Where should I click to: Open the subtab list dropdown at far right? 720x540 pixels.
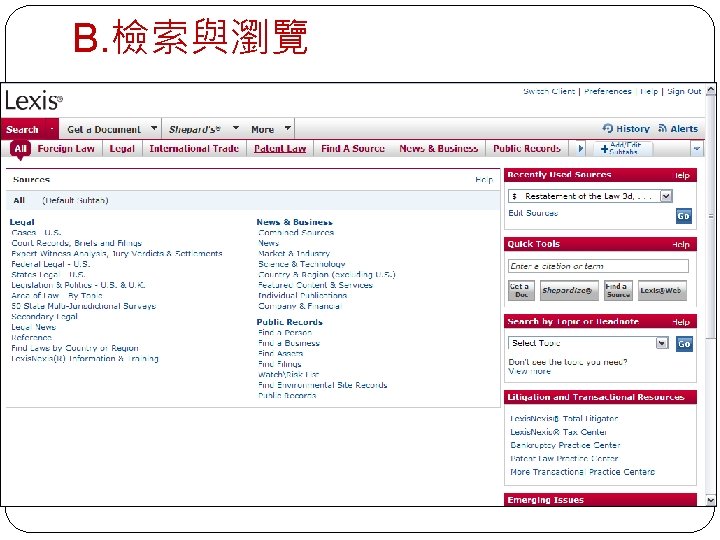click(x=697, y=149)
